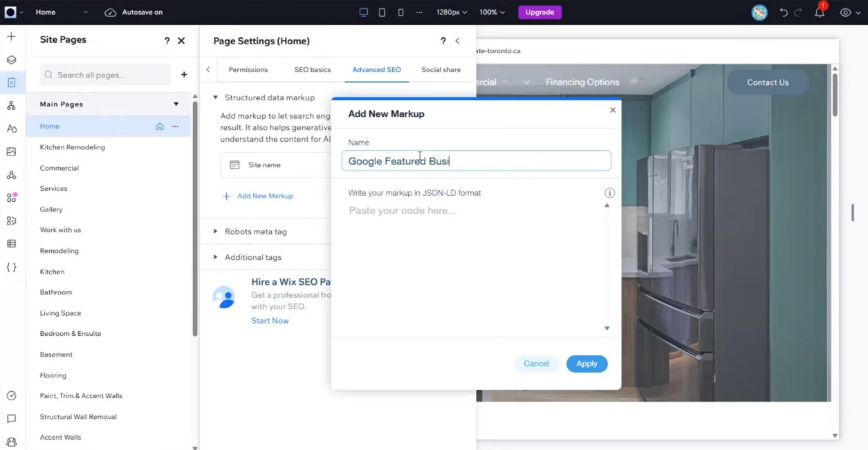Click the Search all pages field

[x=105, y=75]
